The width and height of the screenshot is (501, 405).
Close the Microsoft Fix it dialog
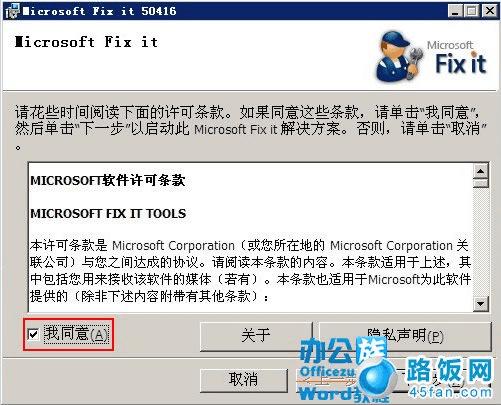pos(490,11)
